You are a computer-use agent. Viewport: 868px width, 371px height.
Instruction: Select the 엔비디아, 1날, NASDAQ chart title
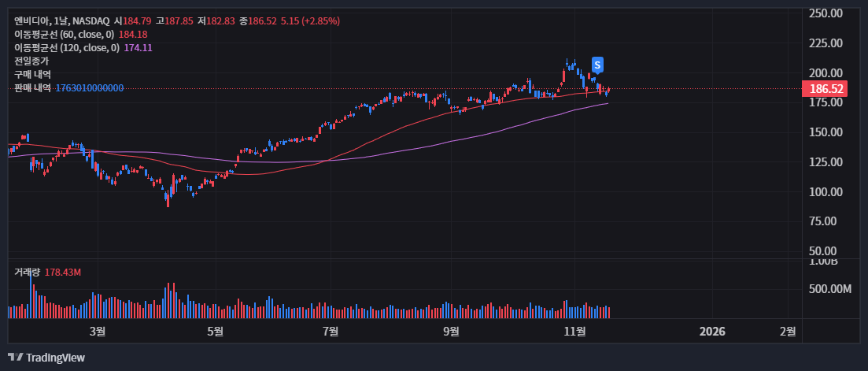click(62, 21)
